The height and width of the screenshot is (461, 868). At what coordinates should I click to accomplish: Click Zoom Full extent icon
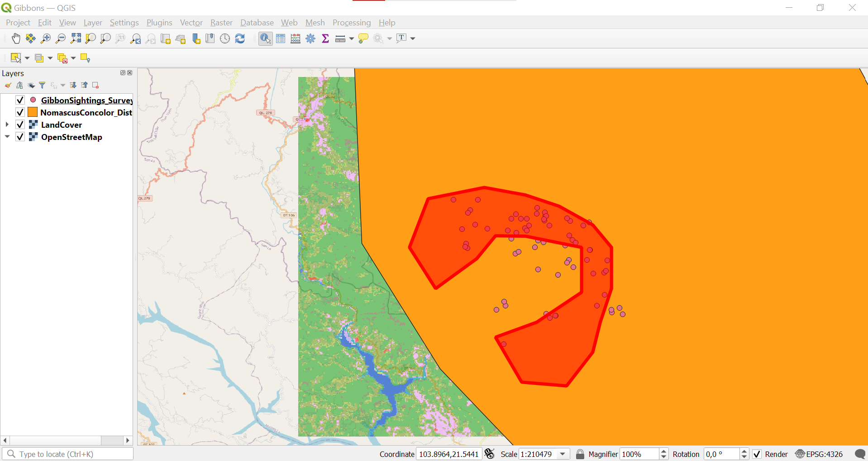click(76, 38)
